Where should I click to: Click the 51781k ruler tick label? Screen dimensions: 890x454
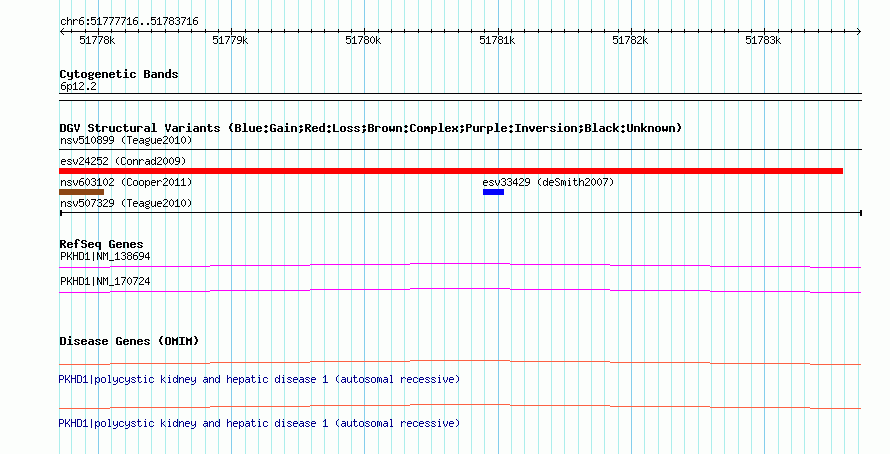coord(497,40)
